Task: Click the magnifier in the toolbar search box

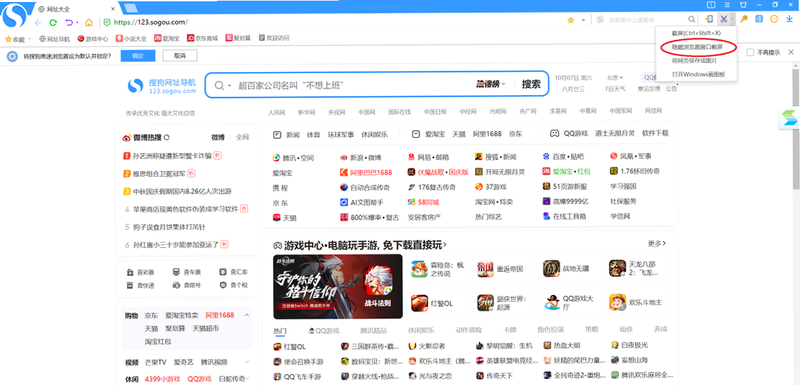Action: (691, 19)
